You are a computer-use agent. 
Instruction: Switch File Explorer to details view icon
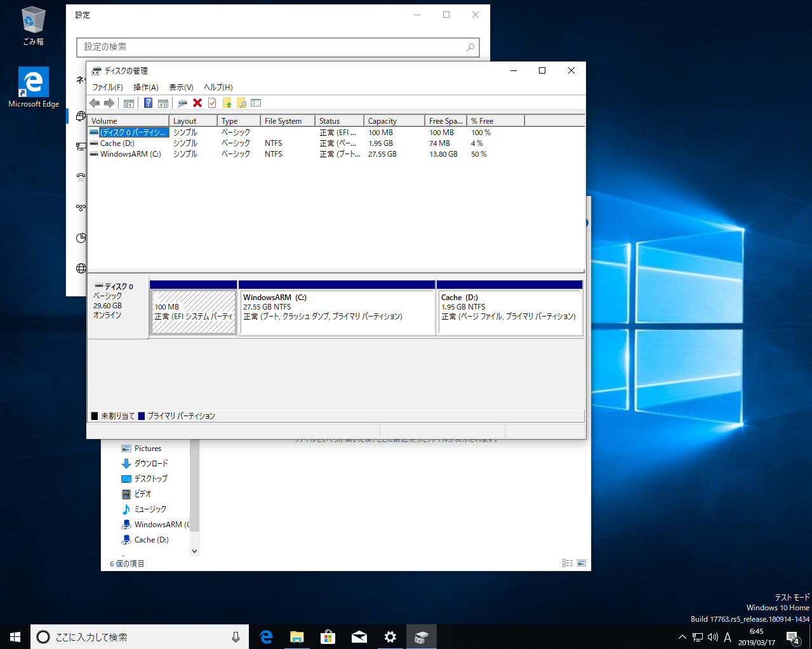pos(568,563)
